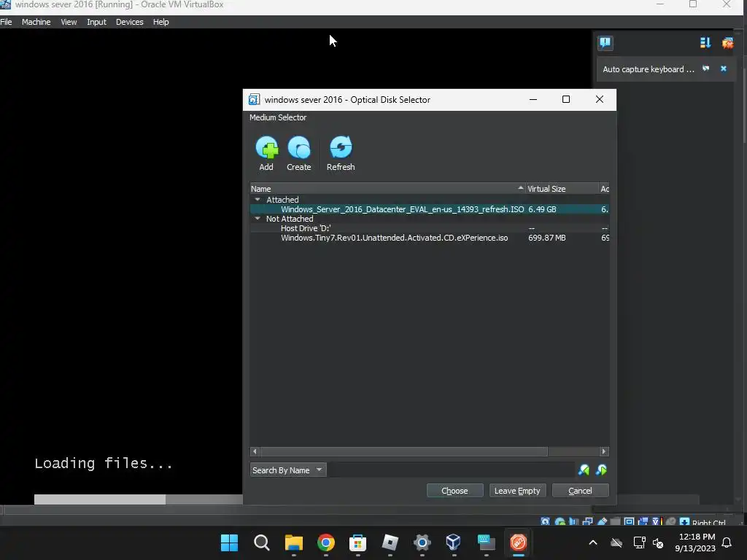The width and height of the screenshot is (747, 560).
Task: Click the recording status bar icon
Action: coord(643,521)
